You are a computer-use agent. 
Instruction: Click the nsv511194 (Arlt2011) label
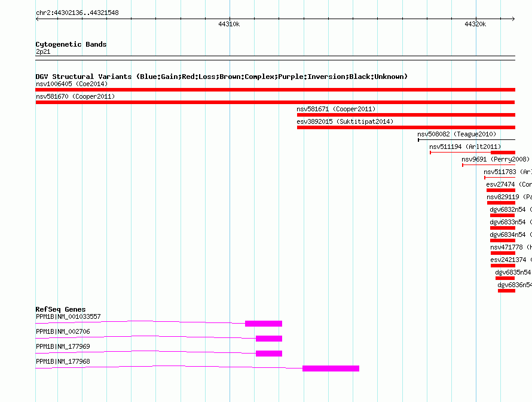tap(465, 147)
